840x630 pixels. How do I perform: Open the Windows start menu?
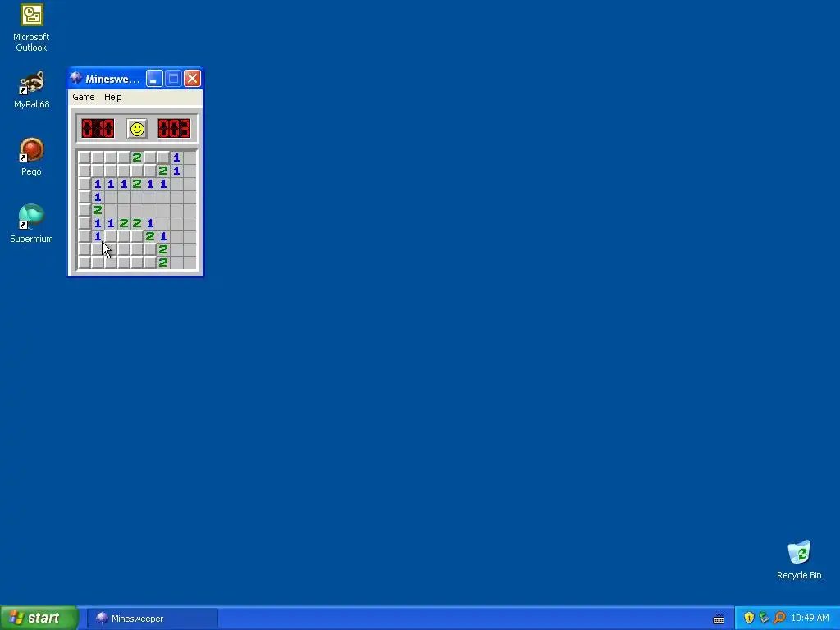(39, 619)
